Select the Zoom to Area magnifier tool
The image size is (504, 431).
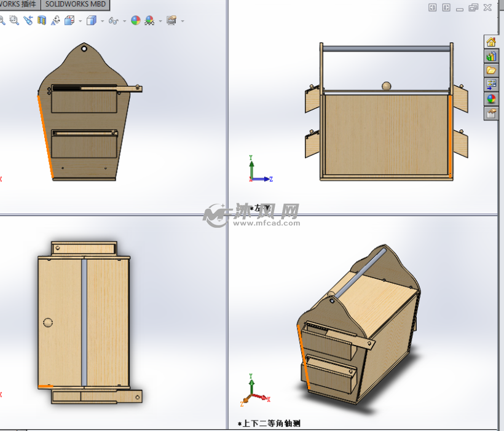pos(14,21)
